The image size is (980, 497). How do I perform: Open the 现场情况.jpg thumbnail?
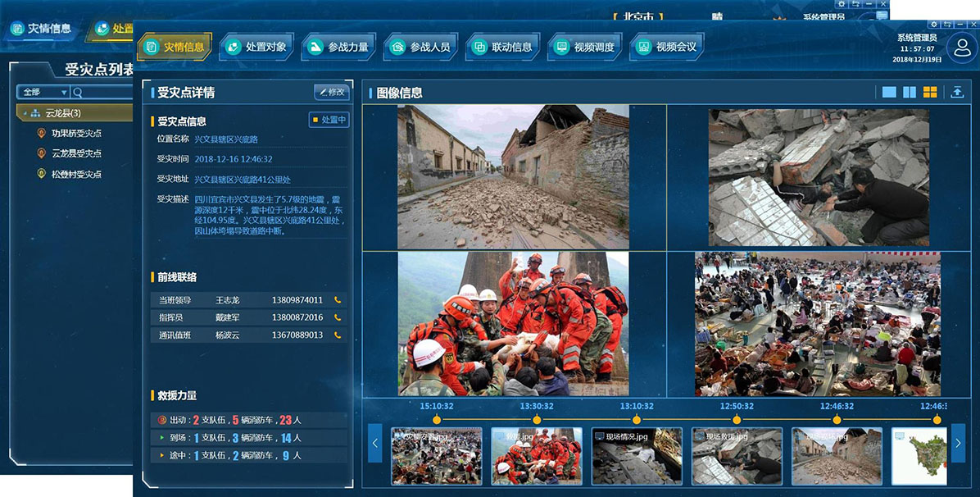(636, 456)
